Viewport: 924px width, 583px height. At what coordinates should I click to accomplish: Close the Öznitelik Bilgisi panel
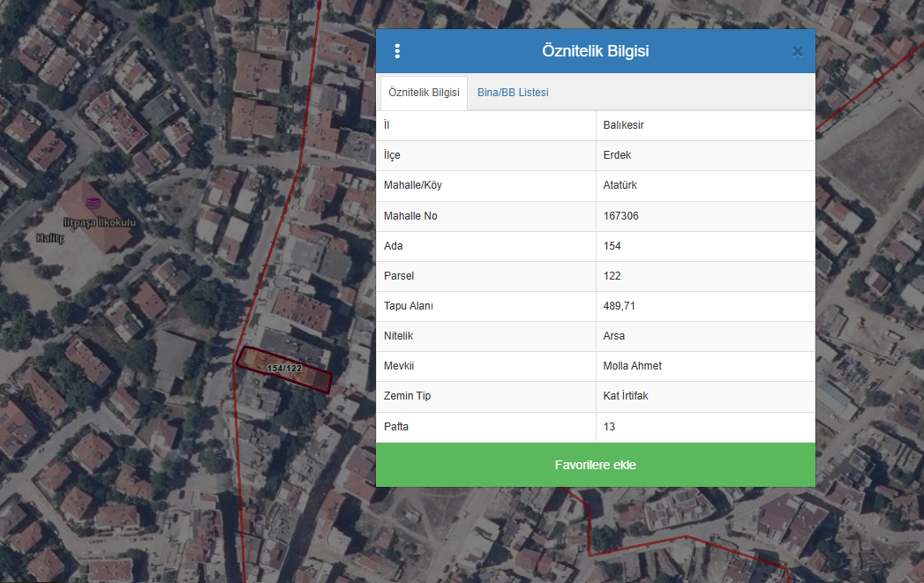coord(797,51)
